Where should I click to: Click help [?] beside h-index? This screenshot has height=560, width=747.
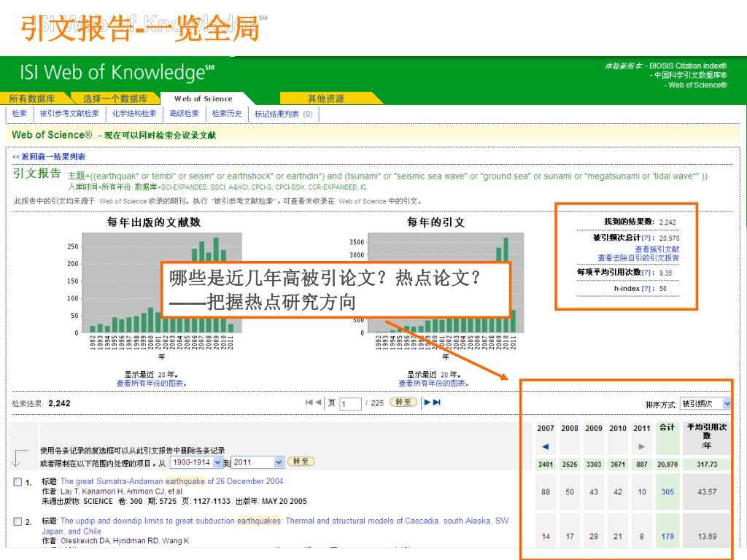point(646,289)
